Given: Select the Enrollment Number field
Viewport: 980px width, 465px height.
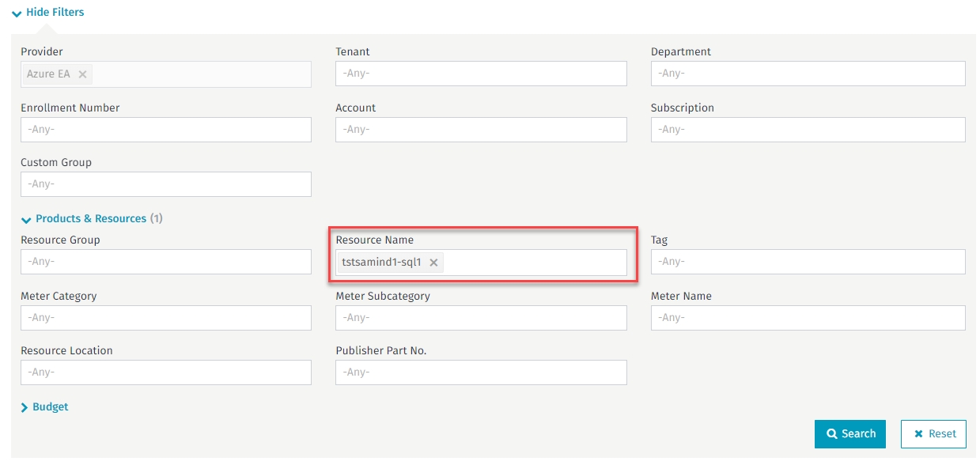Looking at the screenshot, I should (166, 130).
